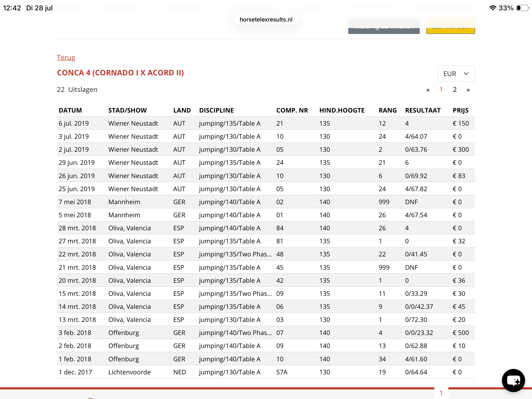Select the 3 feb. 2018 Offenburg row

coord(266,332)
